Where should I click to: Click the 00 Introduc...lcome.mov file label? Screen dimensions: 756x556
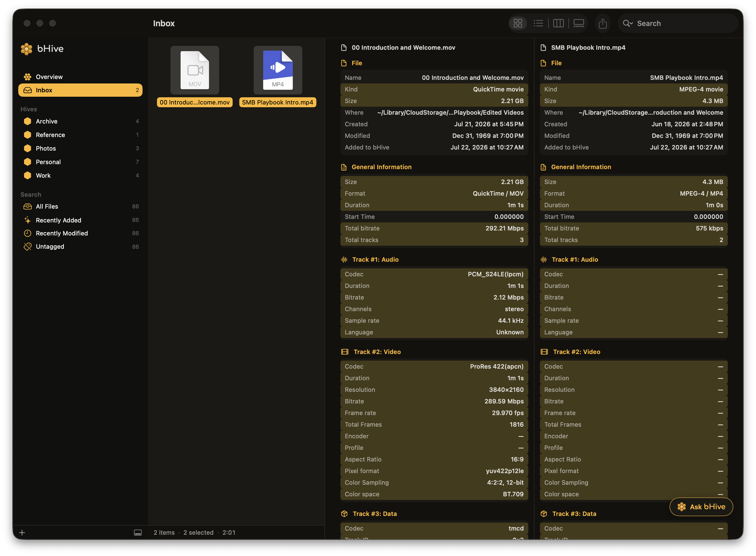tap(195, 102)
